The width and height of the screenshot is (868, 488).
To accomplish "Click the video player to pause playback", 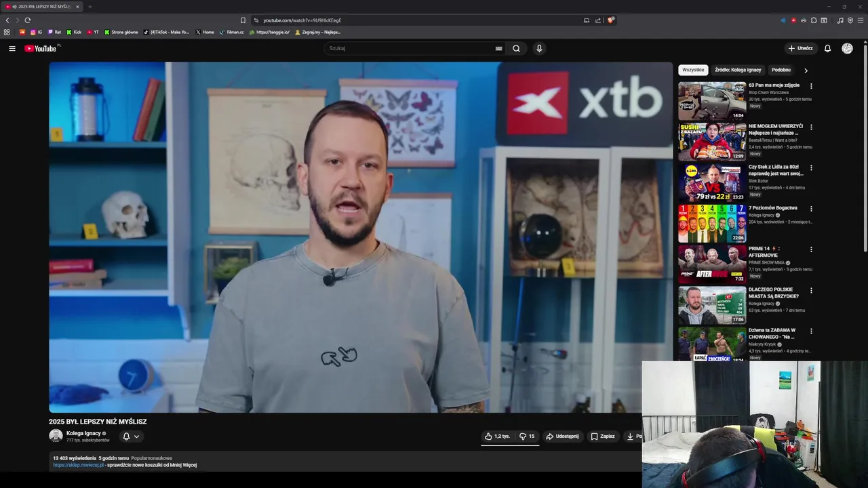I will pos(361,237).
